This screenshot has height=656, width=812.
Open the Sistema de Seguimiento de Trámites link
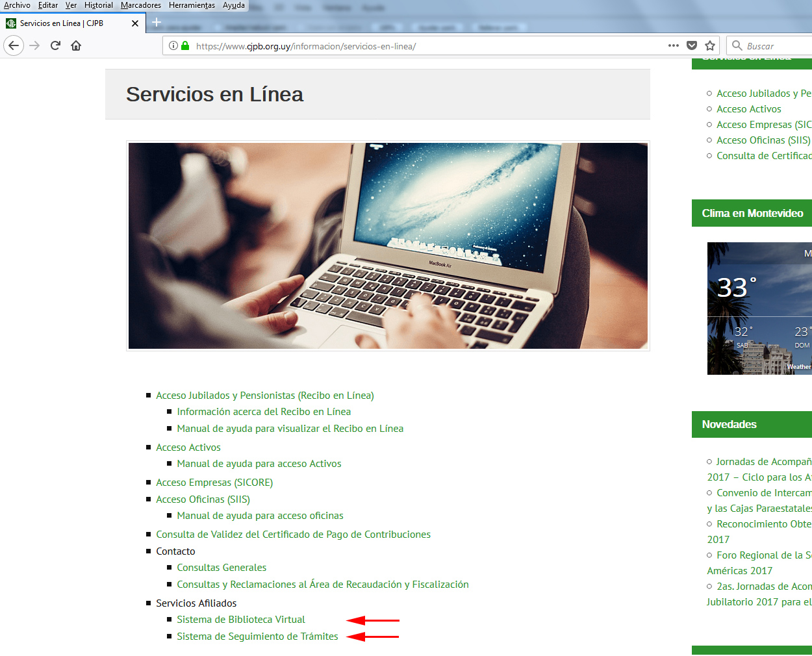(x=257, y=637)
